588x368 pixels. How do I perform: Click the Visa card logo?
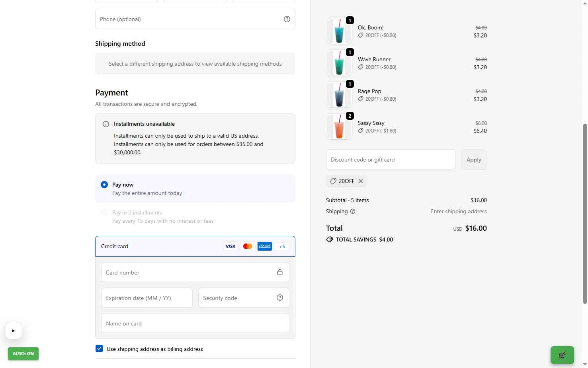point(231,246)
